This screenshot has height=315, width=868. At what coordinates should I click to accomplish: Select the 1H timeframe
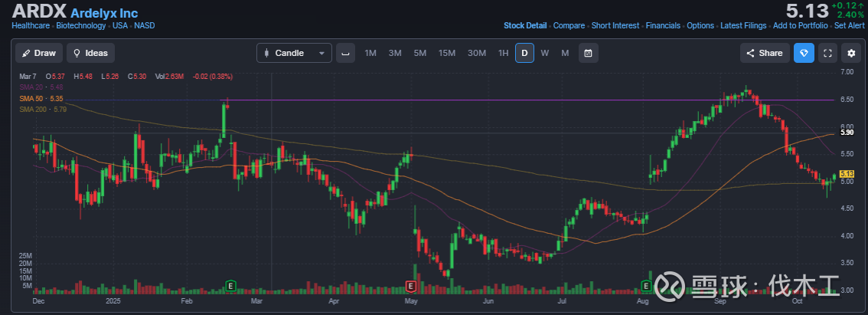[503, 53]
